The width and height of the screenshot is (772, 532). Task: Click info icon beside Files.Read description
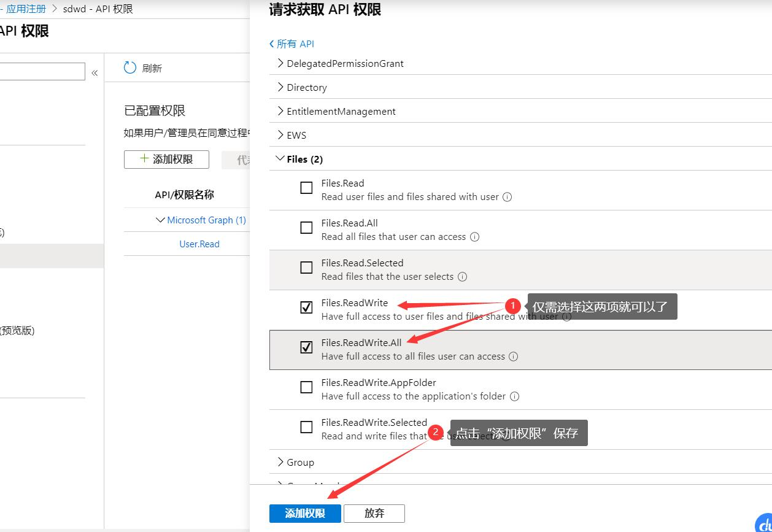point(508,197)
